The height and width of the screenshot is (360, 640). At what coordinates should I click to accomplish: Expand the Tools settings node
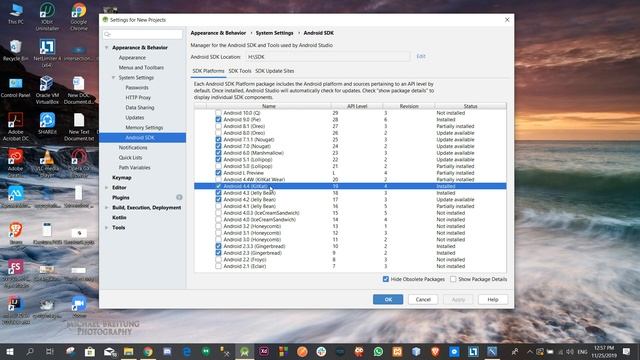pos(107,228)
